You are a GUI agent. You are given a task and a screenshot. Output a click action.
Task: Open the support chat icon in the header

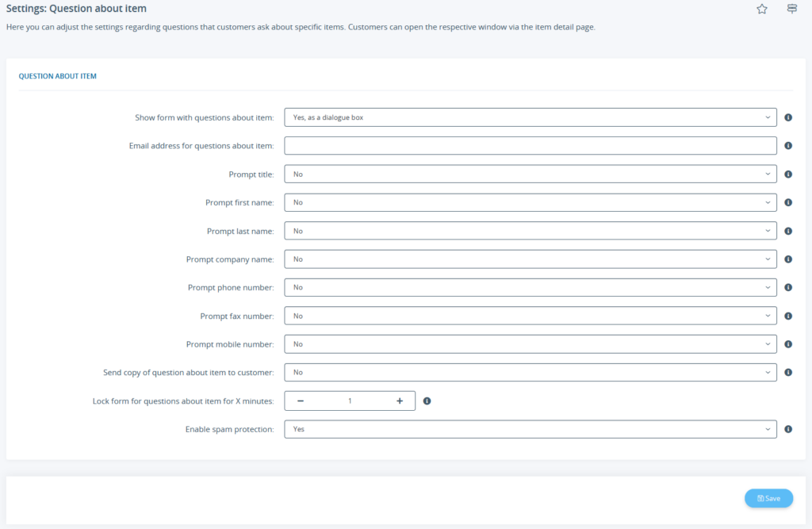coord(791,9)
